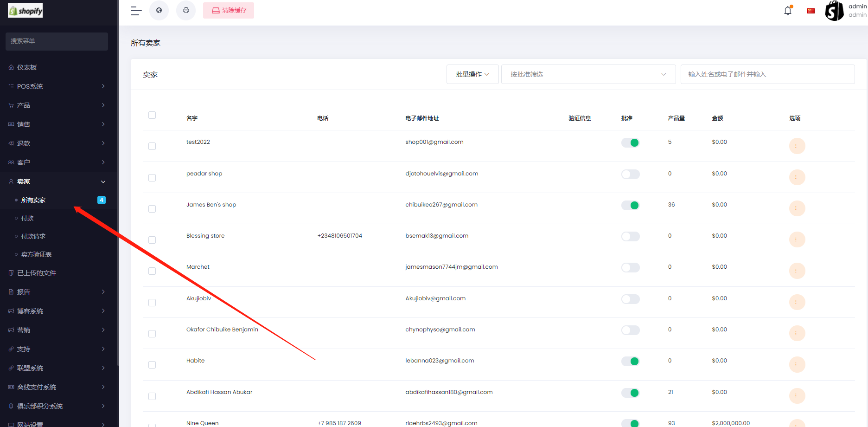Click the 销售 sales icon in sidebar

pyautogui.click(x=11, y=124)
